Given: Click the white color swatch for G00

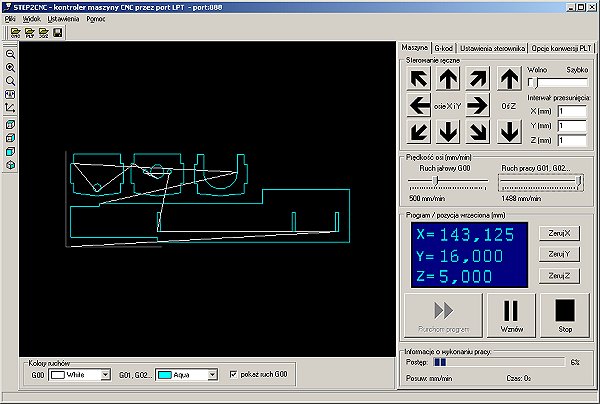Looking at the screenshot, I should (58, 375).
